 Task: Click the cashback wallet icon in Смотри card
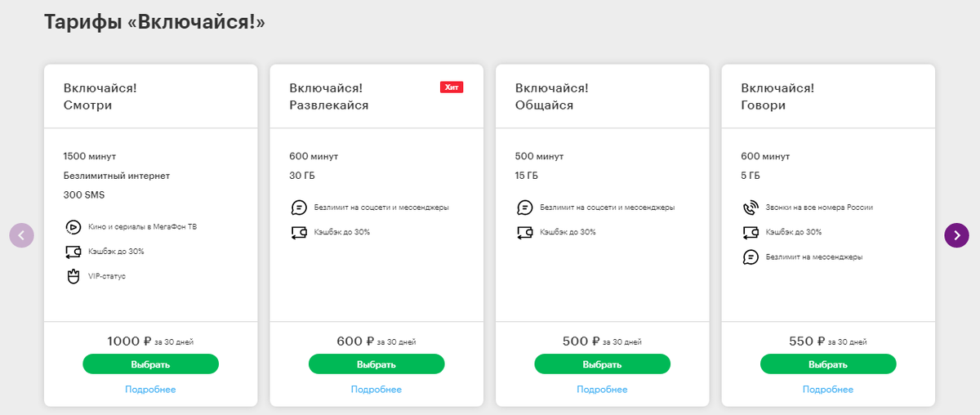point(73,252)
